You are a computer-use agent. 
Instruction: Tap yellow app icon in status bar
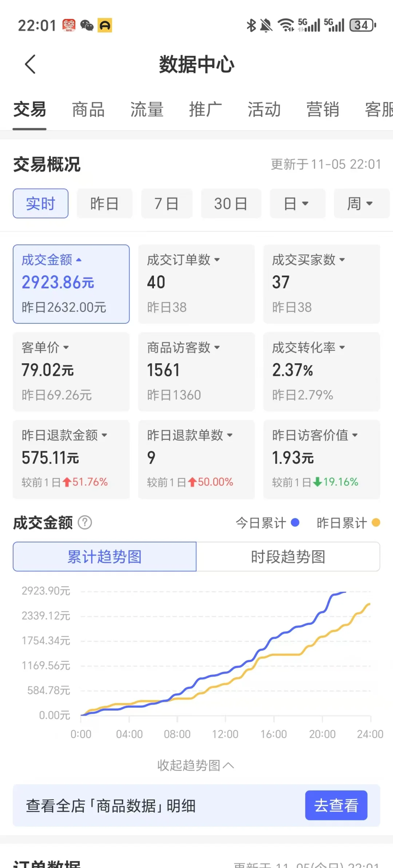click(x=105, y=25)
